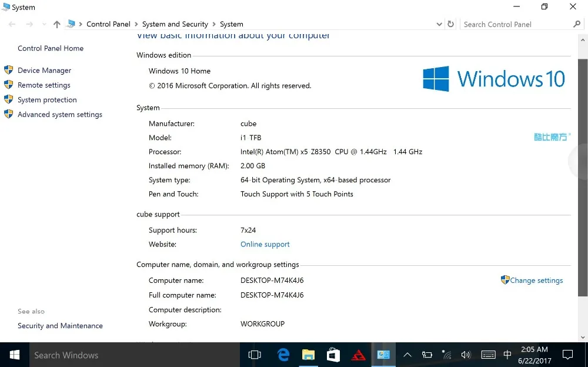Screen dimensions: 588x367
Task: Click the shield icon next to Change settings
Action: (505, 279)
